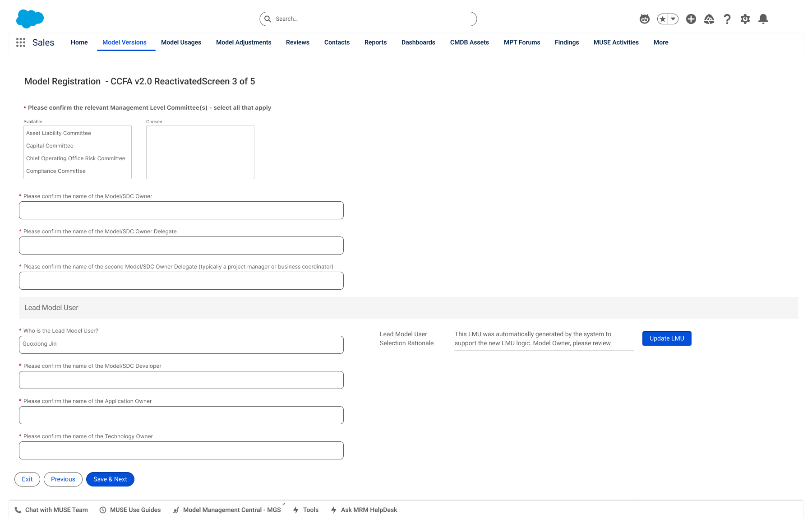Click the second Owner Delegate name field

pyautogui.click(x=181, y=281)
